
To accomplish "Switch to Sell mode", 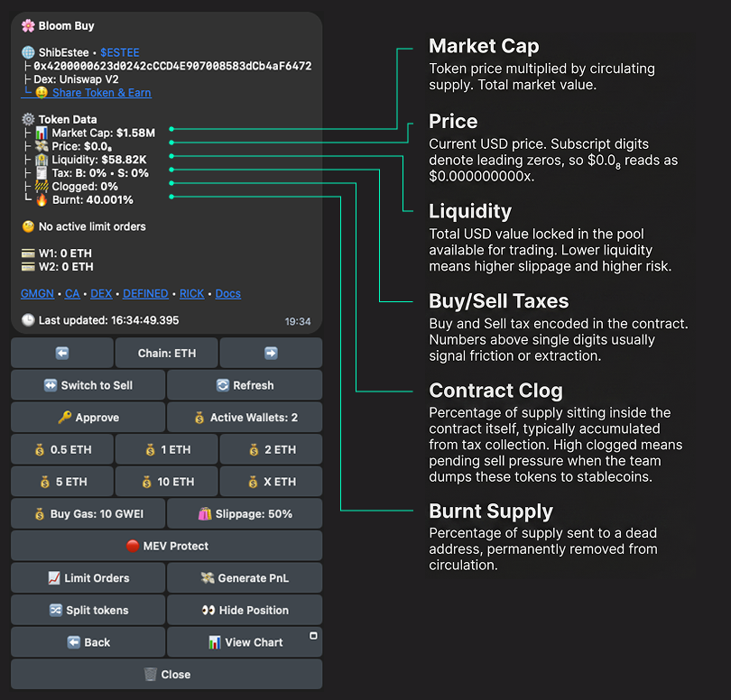I will point(88,385).
